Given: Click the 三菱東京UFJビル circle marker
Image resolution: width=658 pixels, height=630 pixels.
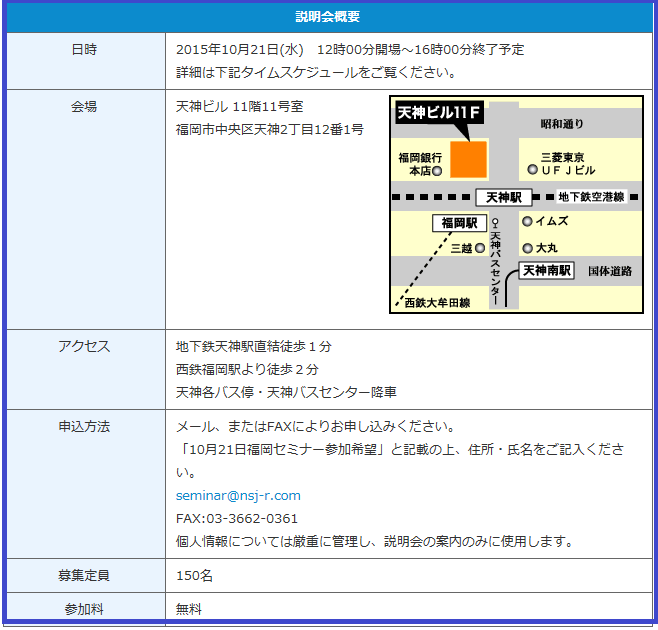Looking at the screenshot, I should point(532,170).
